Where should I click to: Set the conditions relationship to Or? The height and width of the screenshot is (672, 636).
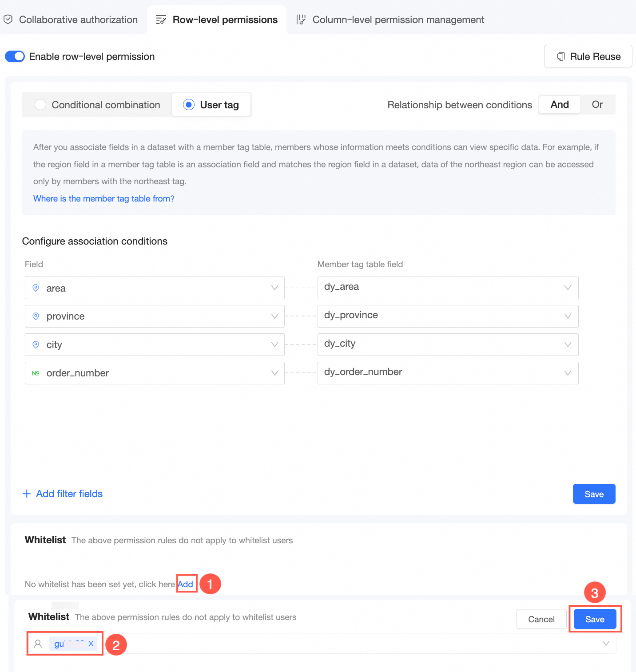(597, 105)
